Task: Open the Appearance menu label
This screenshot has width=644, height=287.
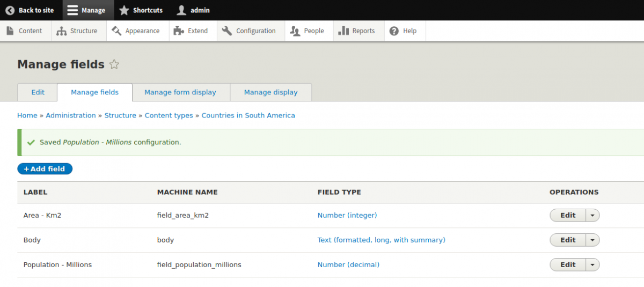Action: pyautogui.click(x=142, y=31)
